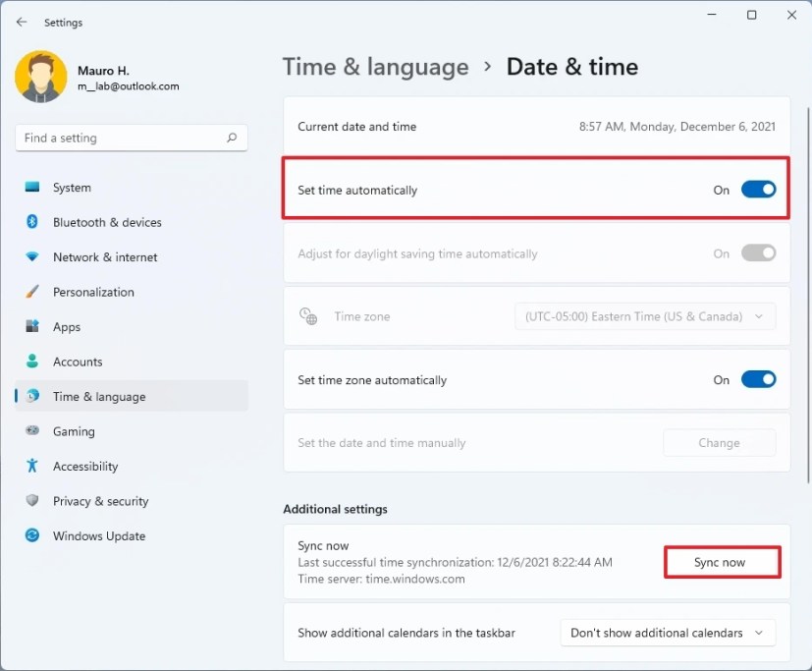
Task: Click the Change button for manual time
Action: click(720, 443)
